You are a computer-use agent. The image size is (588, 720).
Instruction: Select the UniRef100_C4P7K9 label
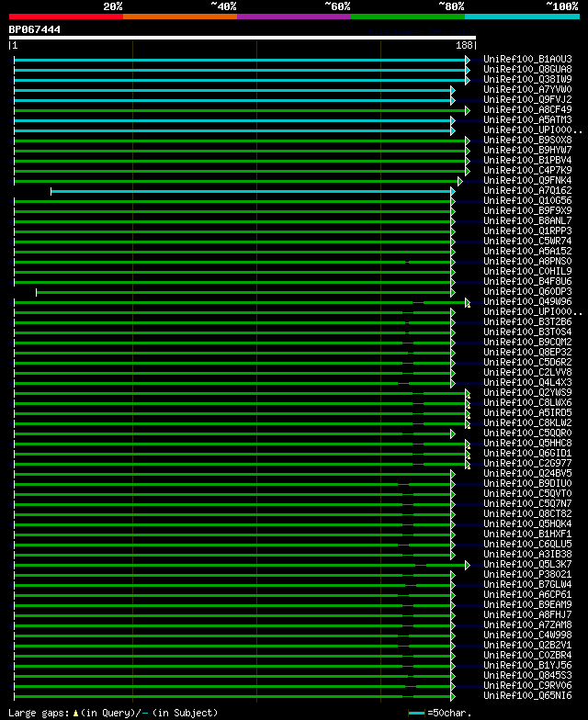[x=527, y=171]
